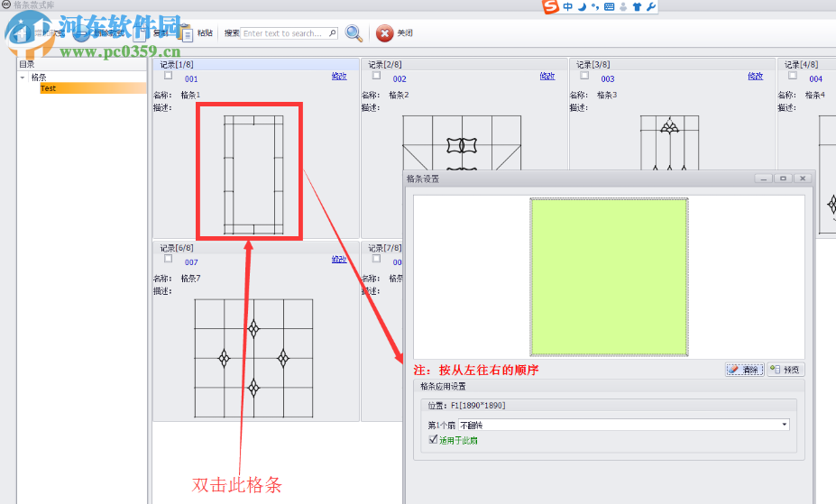Toggle punctuation mode on the IME bar
This screenshot has width=836, height=504.
tap(595, 6)
